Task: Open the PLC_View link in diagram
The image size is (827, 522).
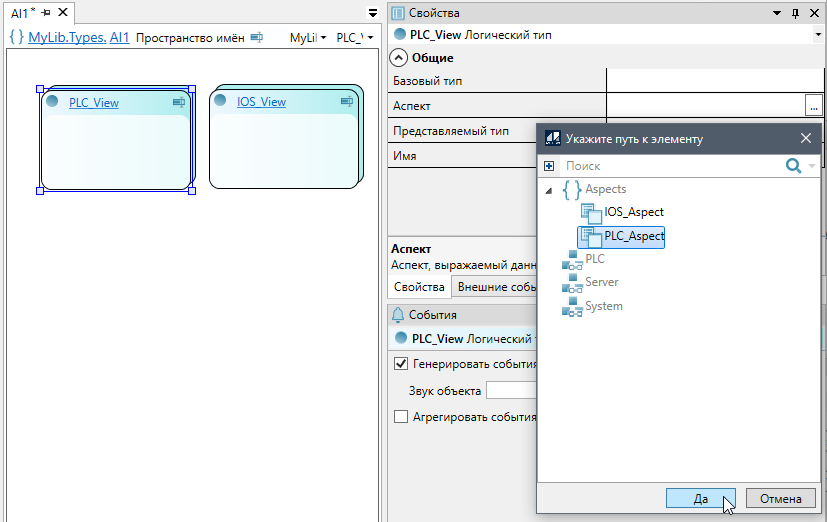Action: tap(93, 103)
